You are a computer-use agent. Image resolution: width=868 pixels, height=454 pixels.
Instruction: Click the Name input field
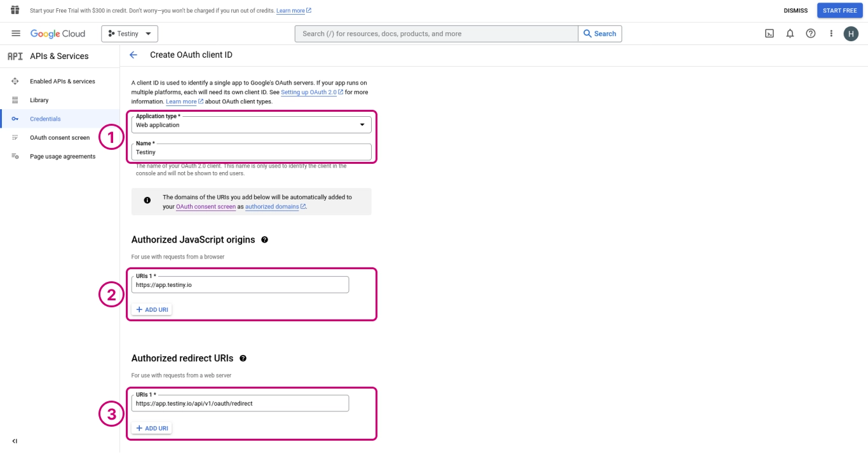click(x=251, y=152)
